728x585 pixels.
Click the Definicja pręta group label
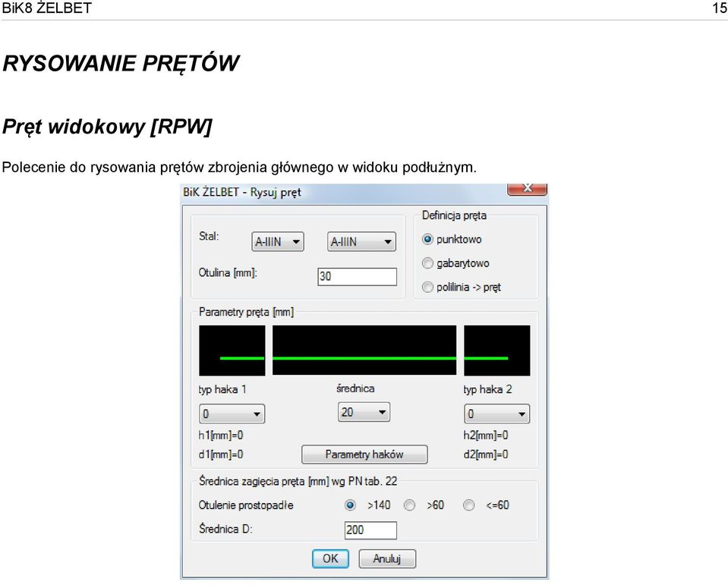coord(454,215)
